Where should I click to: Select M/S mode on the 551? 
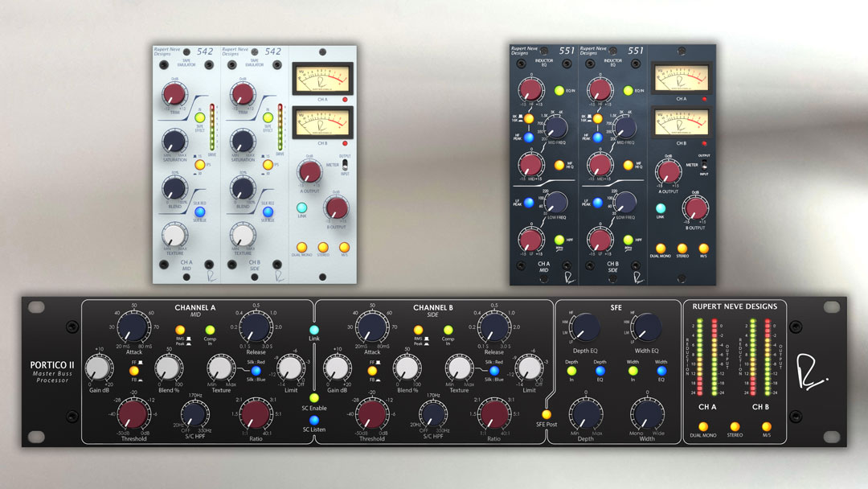point(703,248)
